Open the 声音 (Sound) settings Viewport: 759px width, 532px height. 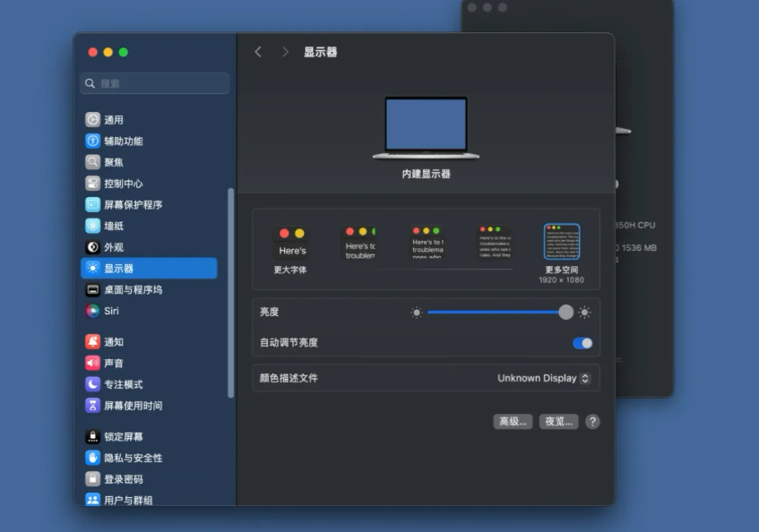tap(112, 363)
